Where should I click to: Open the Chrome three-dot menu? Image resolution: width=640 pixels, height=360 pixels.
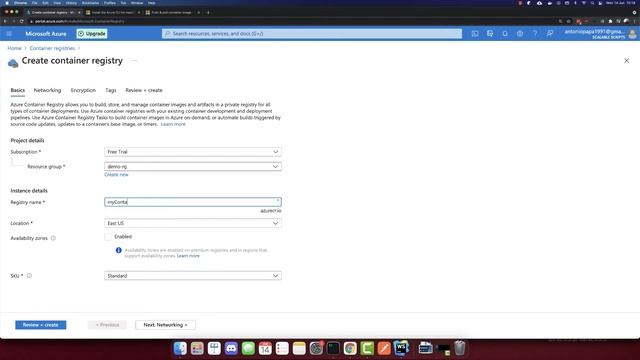(634, 21)
